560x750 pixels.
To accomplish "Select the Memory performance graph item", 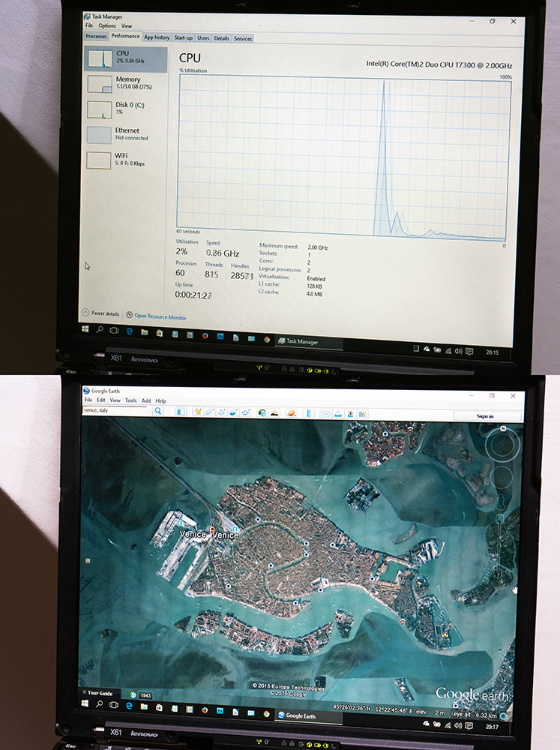I will click(x=126, y=84).
